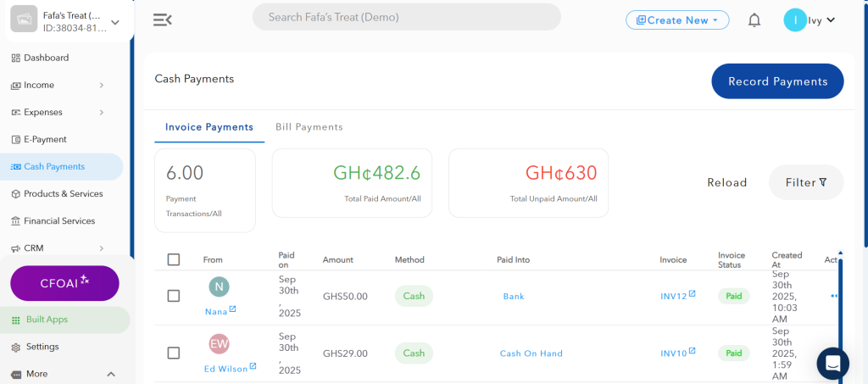This screenshot has height=384, width=868.
Task: Expand the Income sidebar submenu
Action: (x=101, y=85)
